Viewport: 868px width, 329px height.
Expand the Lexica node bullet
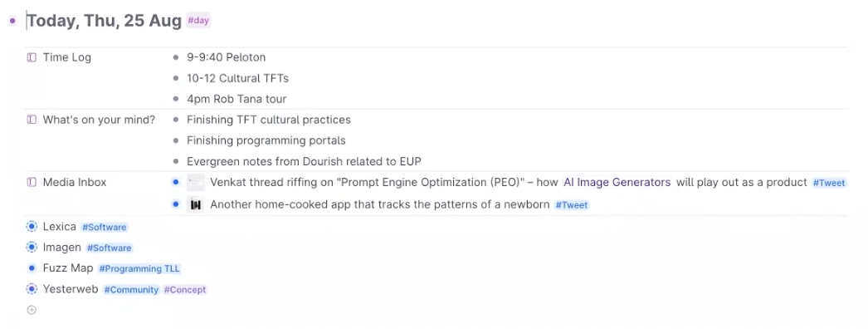(32, 227)
